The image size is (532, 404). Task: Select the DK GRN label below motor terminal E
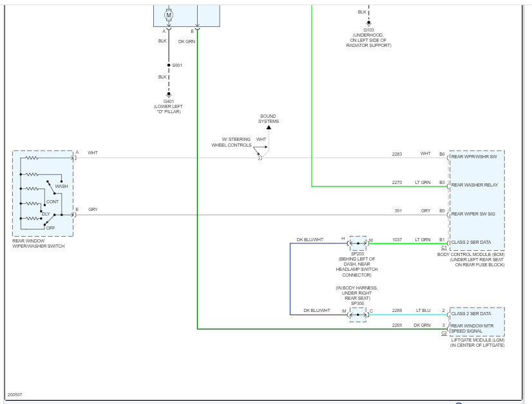(187, 41)
